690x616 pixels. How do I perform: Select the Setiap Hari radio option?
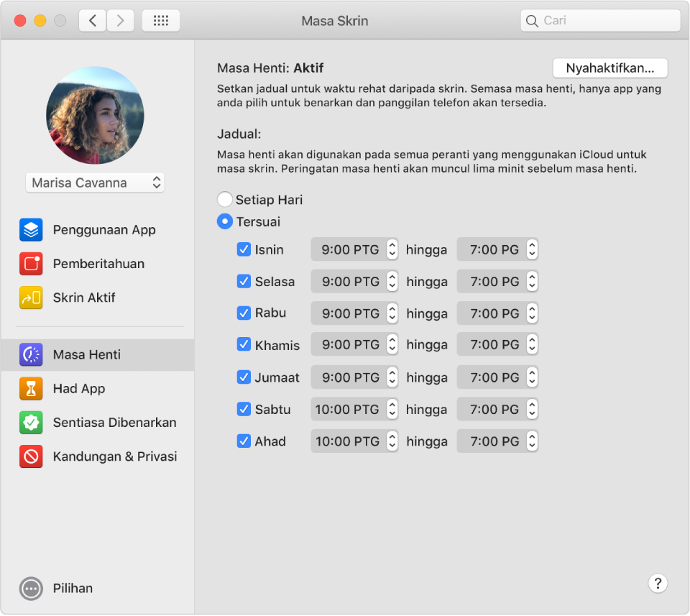tap(225, 199)
